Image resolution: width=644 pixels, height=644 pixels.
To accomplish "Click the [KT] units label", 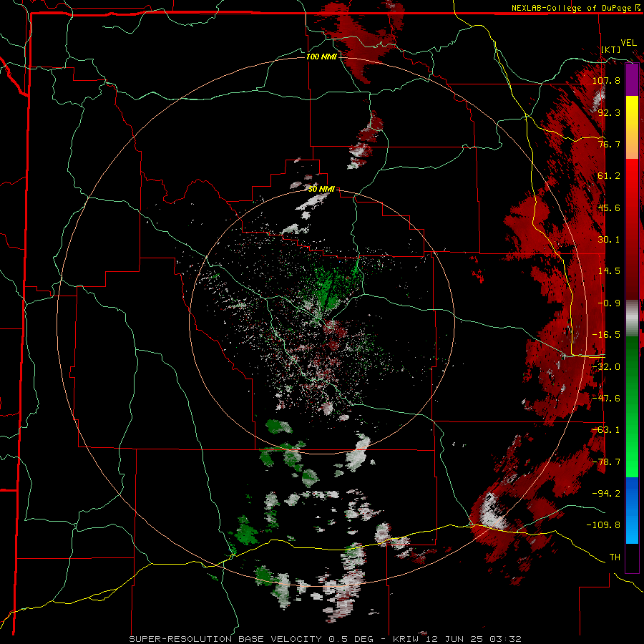I will tap(611, 49).
